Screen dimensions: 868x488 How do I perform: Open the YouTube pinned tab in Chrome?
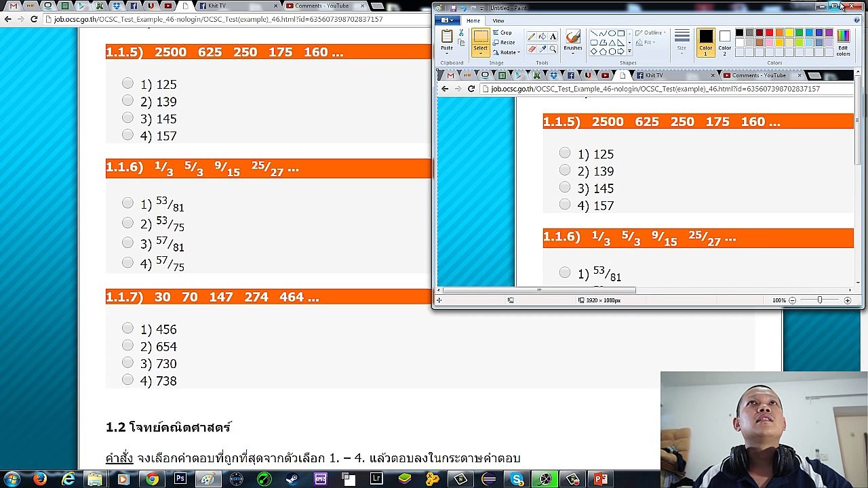point(167,6)
